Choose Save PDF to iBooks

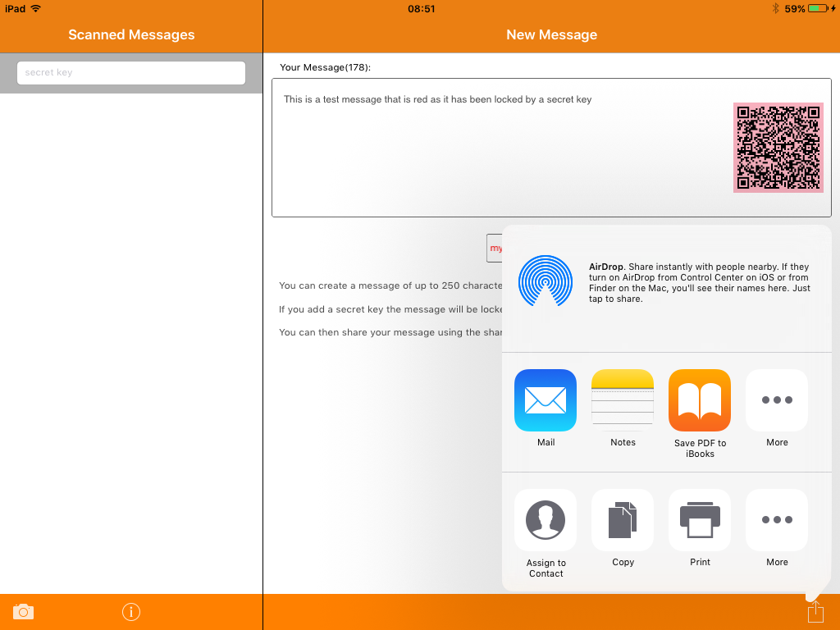[x=700, y=400]
